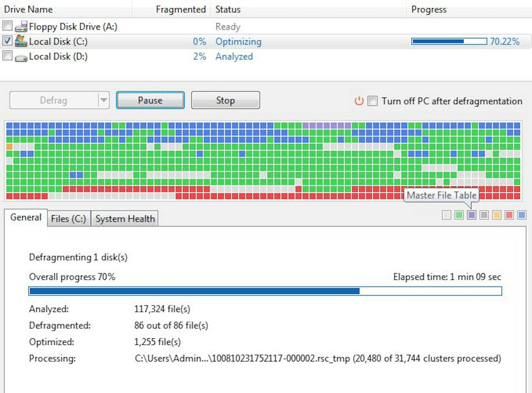Pause the running defragmentation

click(150, 100)
